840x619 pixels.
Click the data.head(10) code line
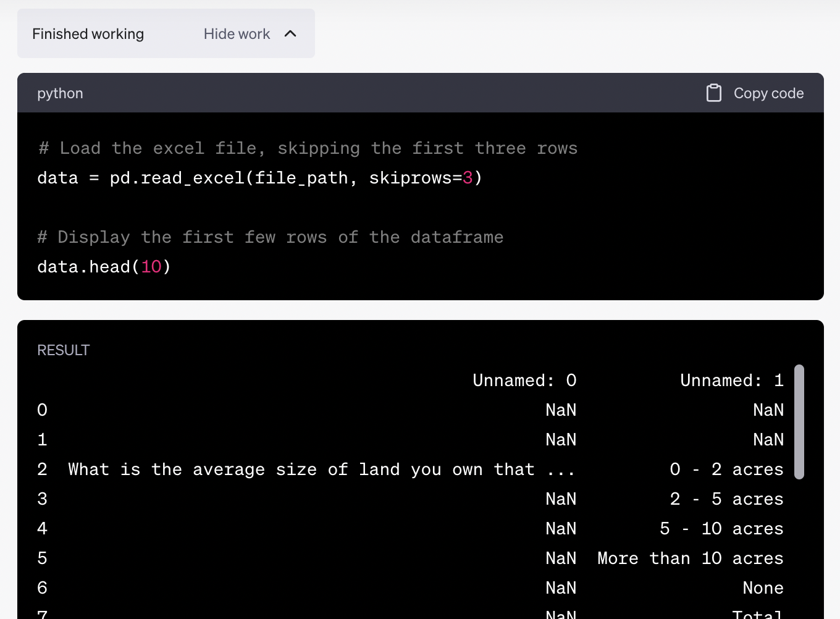click(x=104, y=267)
